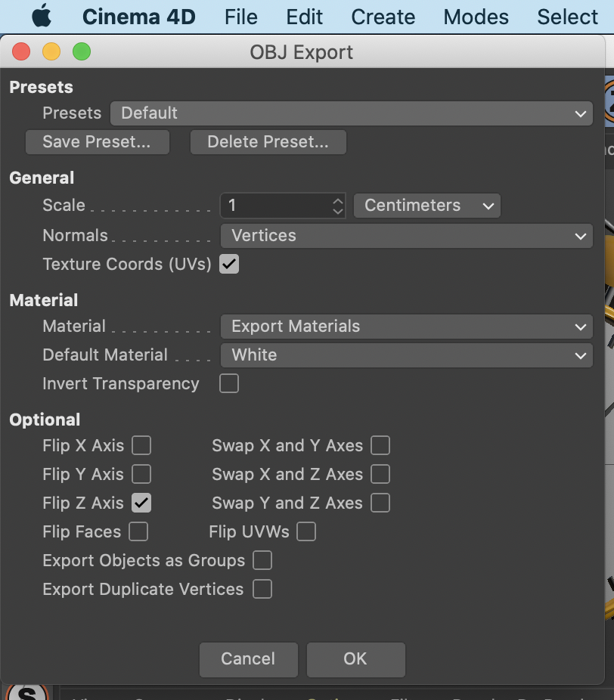Check Swap X and Y Axes
Screen dimensions: 614x700
pyautogui.click(x=380, y=445)
